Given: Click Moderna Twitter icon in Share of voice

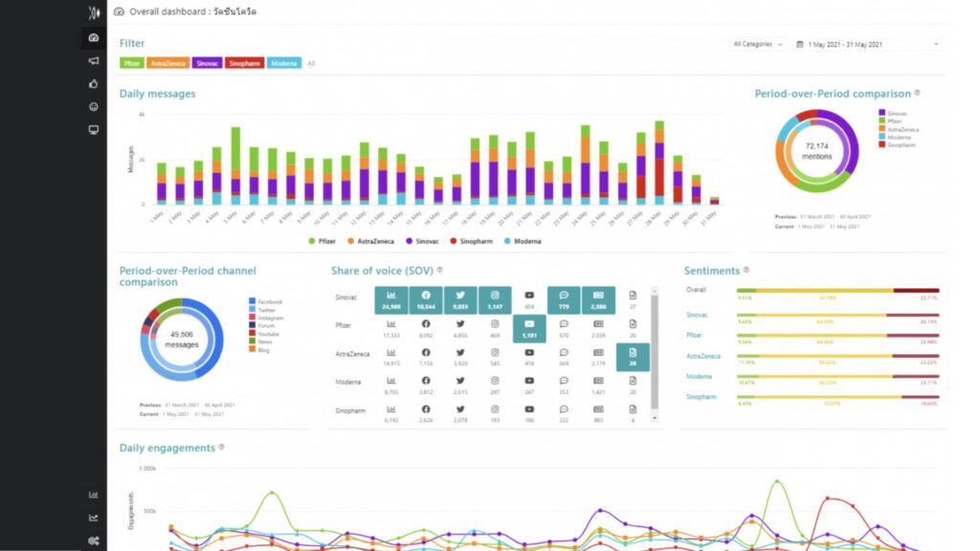Looking at the screenshot, I should coord(460,381).
